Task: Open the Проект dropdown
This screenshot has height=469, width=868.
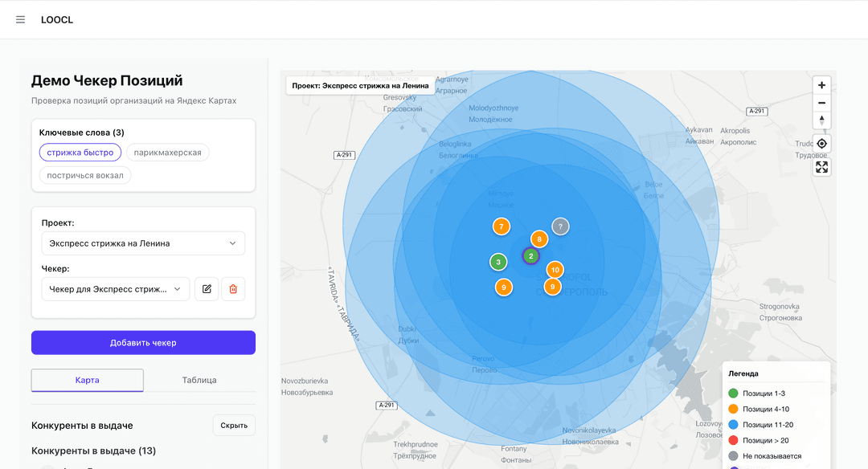Action: pos(143,243)
